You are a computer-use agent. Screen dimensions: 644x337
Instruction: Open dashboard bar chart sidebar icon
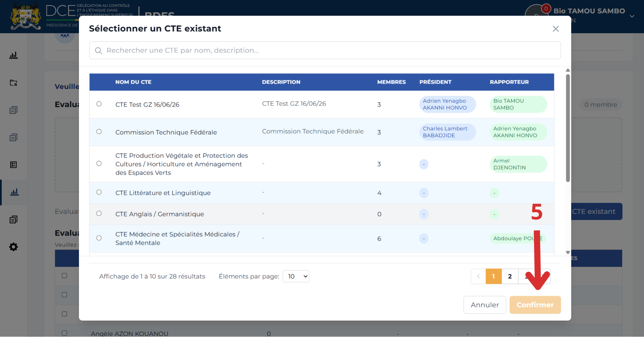tap(13, 55)
